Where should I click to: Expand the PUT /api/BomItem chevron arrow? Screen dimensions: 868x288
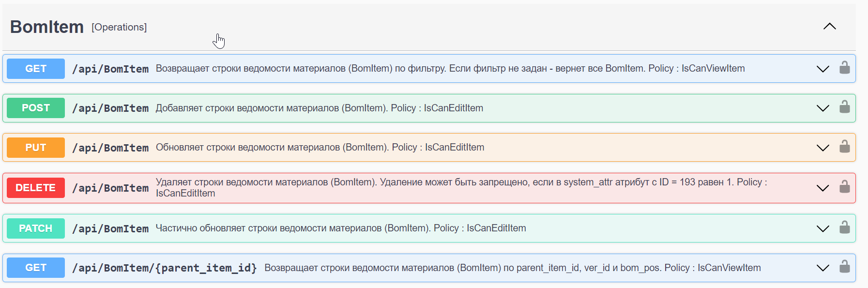tap(822, 148)
